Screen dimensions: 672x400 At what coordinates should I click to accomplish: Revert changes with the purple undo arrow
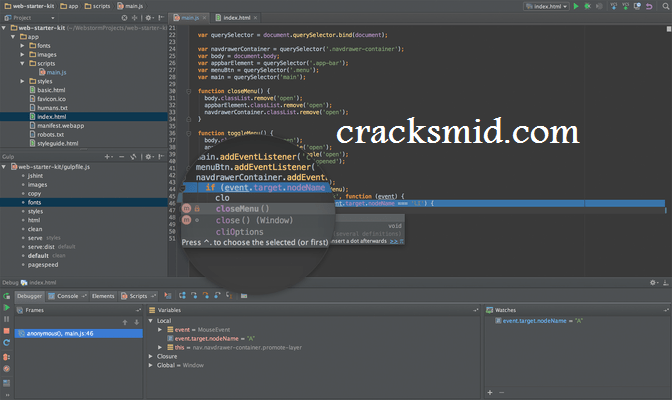(649, 6)
